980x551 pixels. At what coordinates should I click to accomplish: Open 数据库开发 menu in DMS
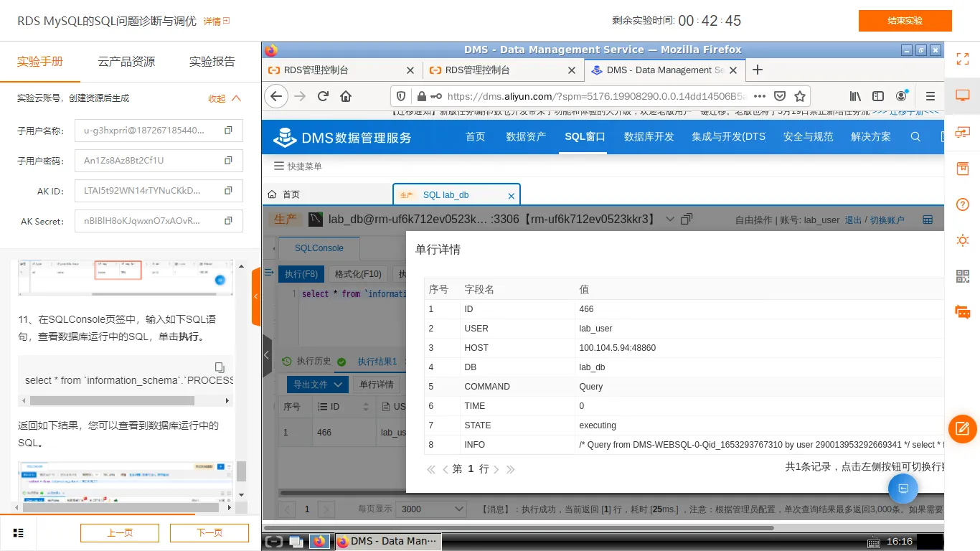649,136
